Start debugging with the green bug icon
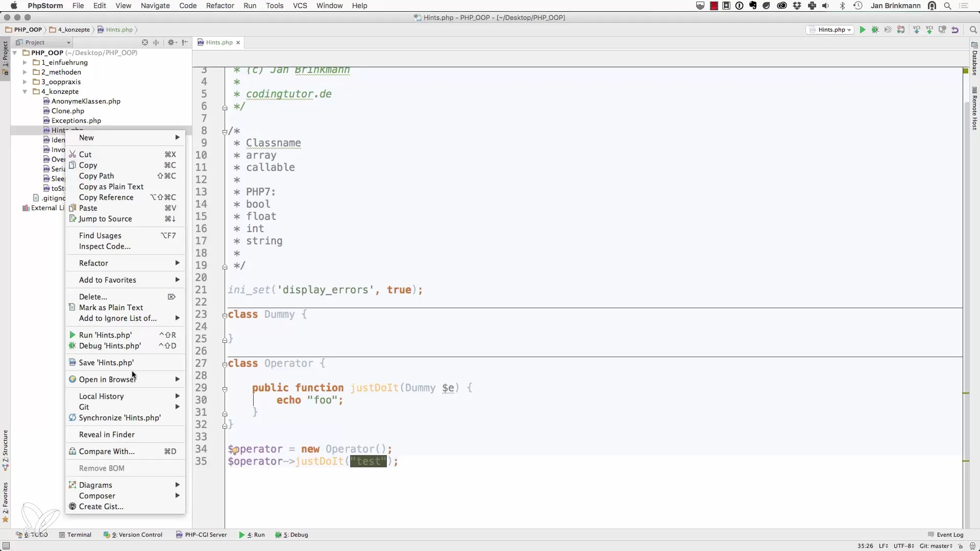This screenshot has height=551, width=980. (x=875, y=30)
